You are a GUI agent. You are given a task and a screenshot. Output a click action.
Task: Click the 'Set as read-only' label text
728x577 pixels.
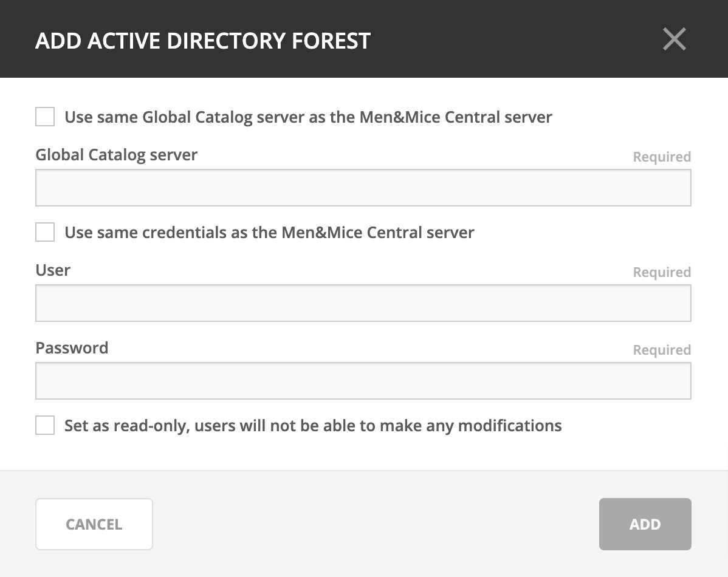pyautogui.click(x=313, y=425)
